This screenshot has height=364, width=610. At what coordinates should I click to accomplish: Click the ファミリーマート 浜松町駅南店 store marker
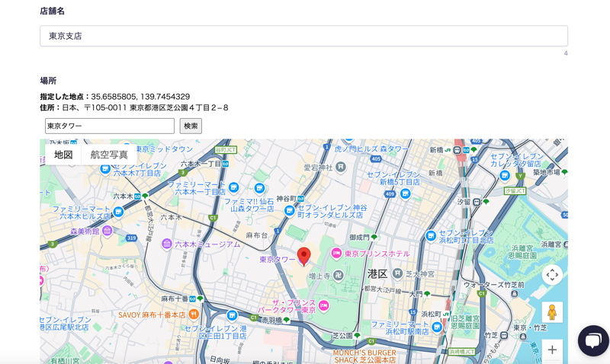coord(436,327)
